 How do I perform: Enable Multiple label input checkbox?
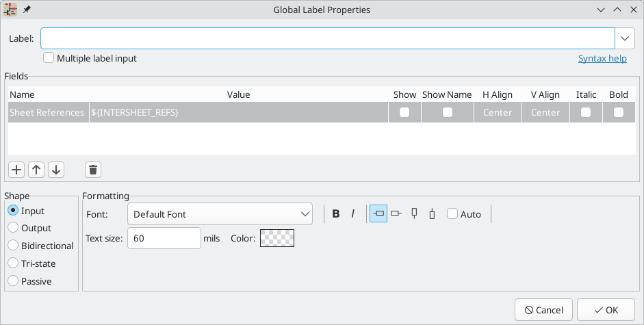[49, 58]
